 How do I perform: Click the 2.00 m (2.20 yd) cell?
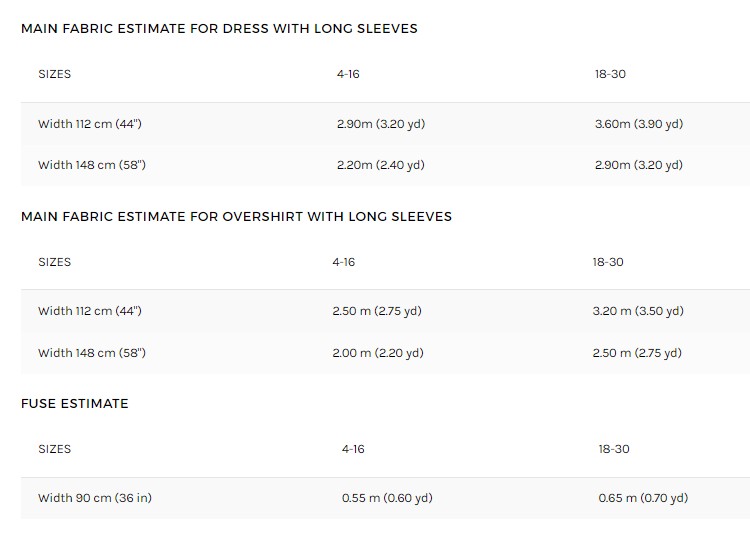pyautogui.click(x=377, y=353)
